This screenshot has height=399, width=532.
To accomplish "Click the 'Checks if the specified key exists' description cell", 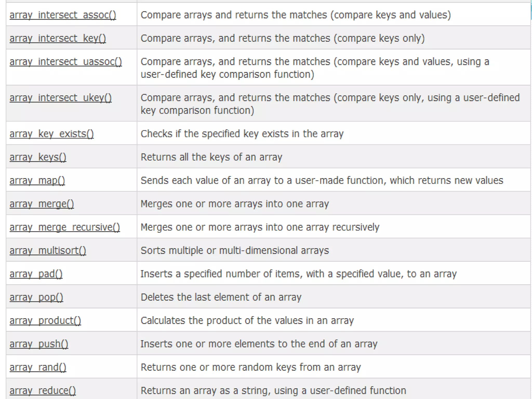I will click(x=242, y=134).
